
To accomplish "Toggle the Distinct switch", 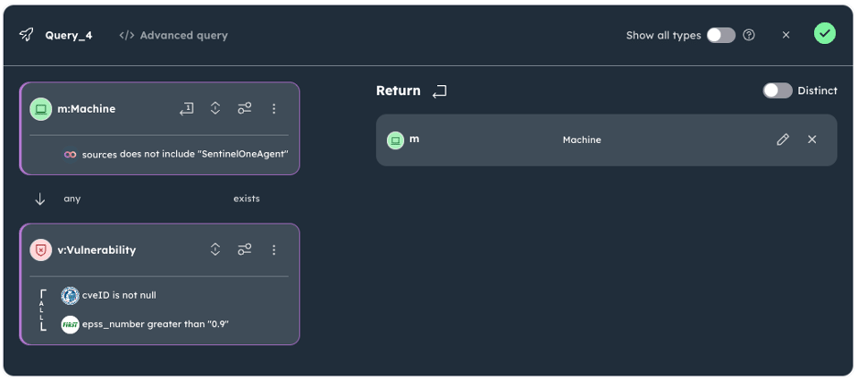I will coord(778,91).
